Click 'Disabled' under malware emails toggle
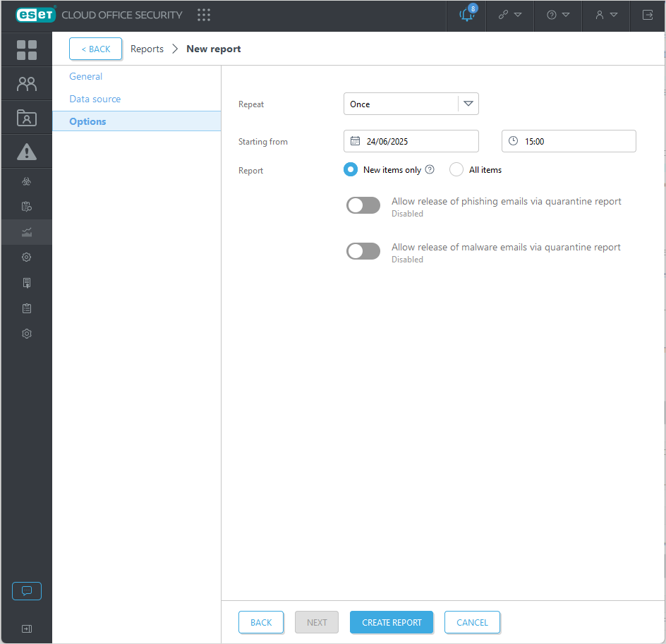This screenshot has height=644, width=666. click(x=407, y=260)
